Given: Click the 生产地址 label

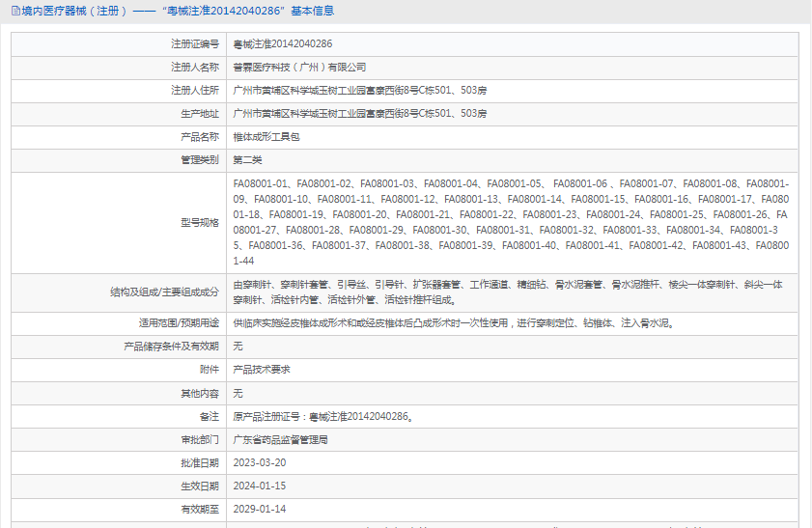Looking at the screenshot, I should (x=200, y=114).
